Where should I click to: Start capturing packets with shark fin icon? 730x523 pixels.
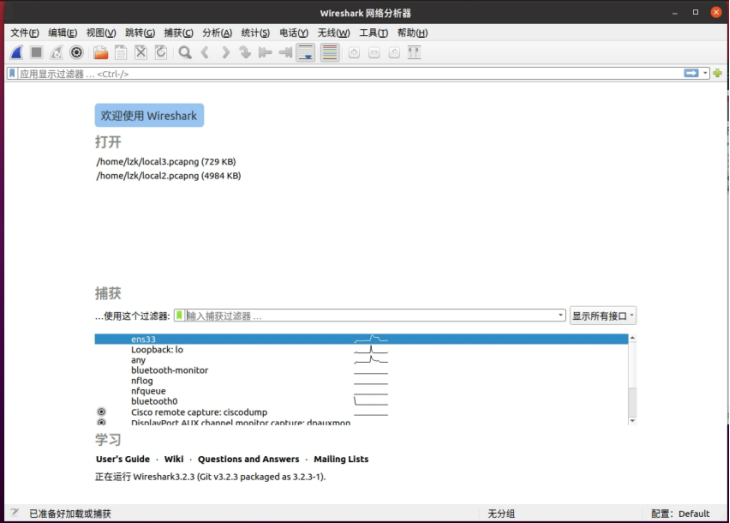[x=17, y=53]
